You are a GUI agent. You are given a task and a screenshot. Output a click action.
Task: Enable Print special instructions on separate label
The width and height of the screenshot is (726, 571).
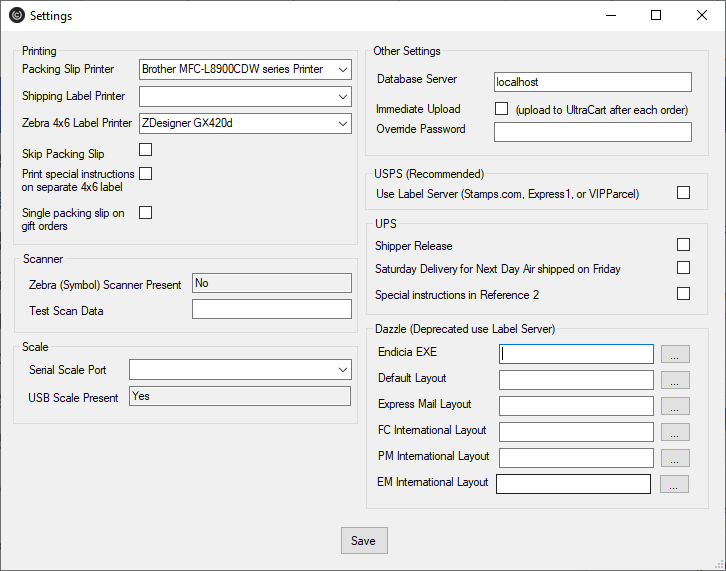pos(145,174)
